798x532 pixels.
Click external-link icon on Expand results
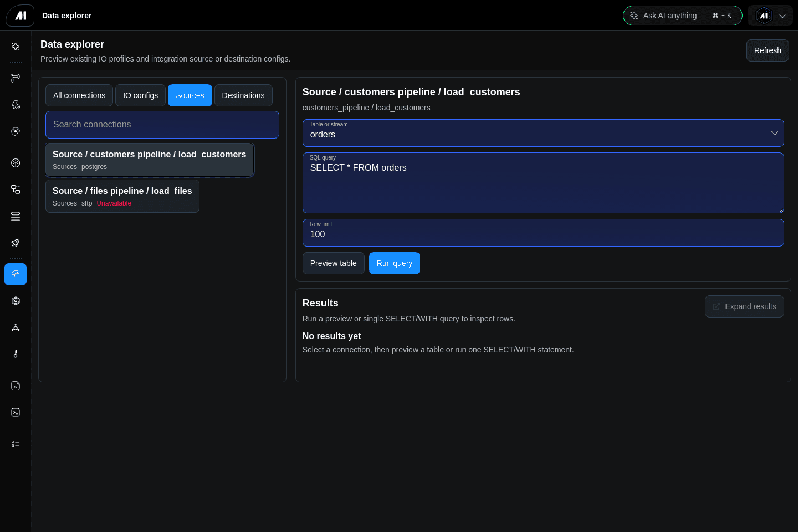click(717, 306)
